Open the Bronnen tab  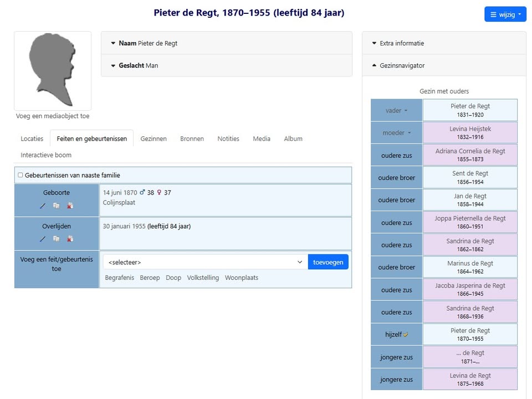[x=192, y=139]
